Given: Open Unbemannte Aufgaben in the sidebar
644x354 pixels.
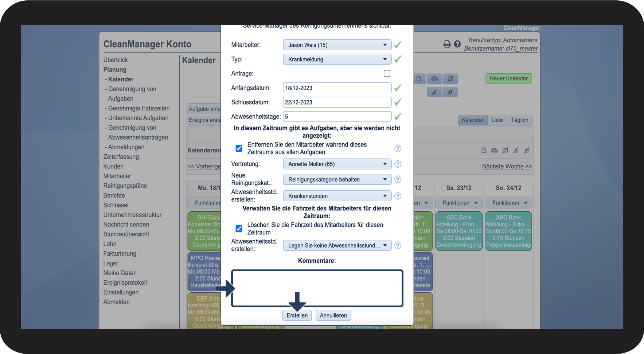Looking at the screenshot, I should (x=138, y=118).
